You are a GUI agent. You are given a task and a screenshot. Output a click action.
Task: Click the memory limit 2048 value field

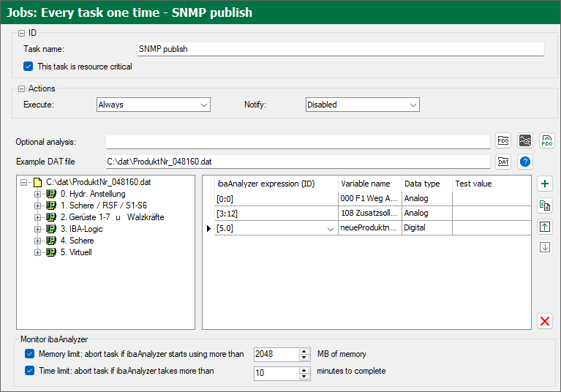coord(276,354)
